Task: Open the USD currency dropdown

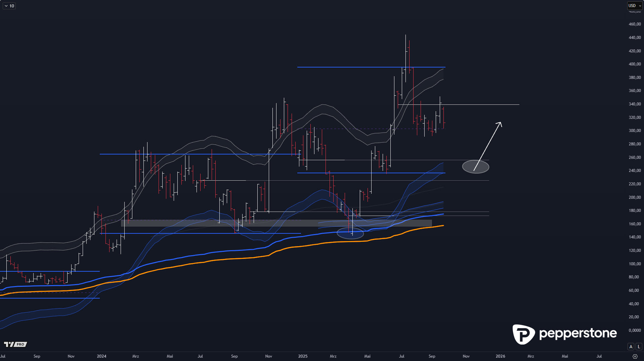Action: [635, 6]
